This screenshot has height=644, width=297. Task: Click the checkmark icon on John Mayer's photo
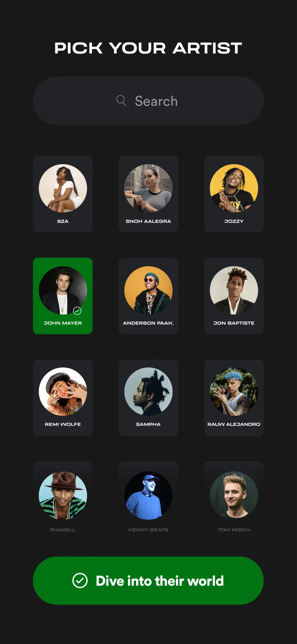77,311
